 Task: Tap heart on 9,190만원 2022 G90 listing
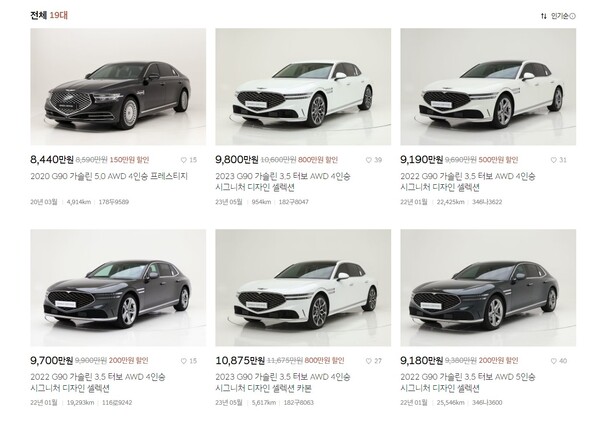click(554, 160)
